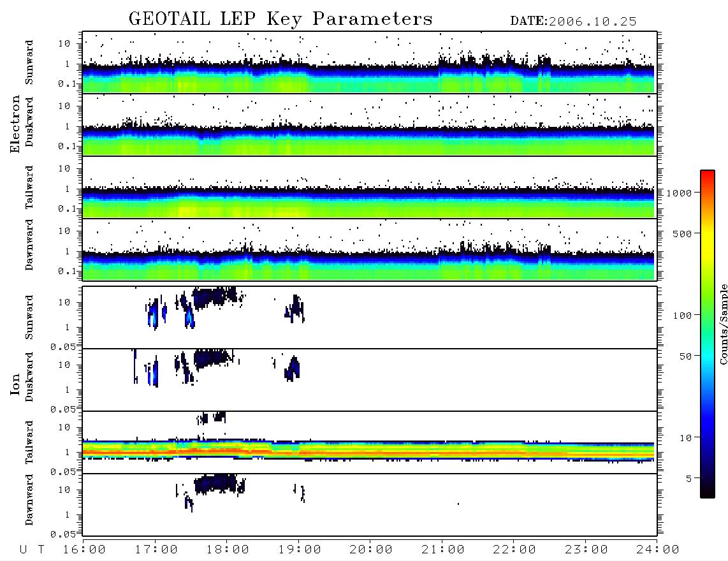Click the "GEOTAIL LEP Key Parameters" title
728x561 pixels.
tap(280, 19)
